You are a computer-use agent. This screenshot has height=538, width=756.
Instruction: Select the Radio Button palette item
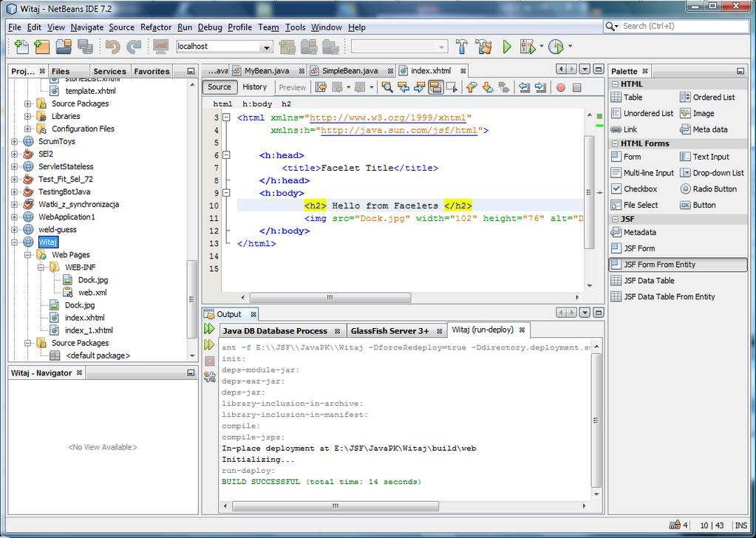click(x=708, y=189)
